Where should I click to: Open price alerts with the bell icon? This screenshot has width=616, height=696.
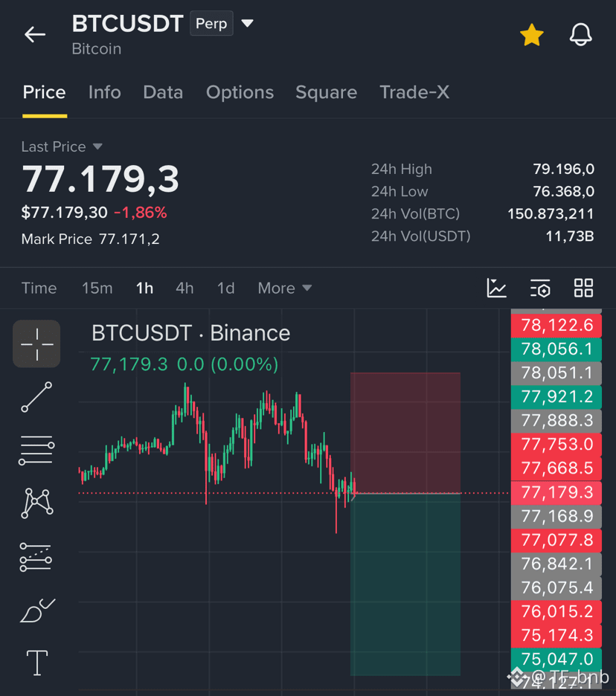pyautogui.click(x=580, y=35)
